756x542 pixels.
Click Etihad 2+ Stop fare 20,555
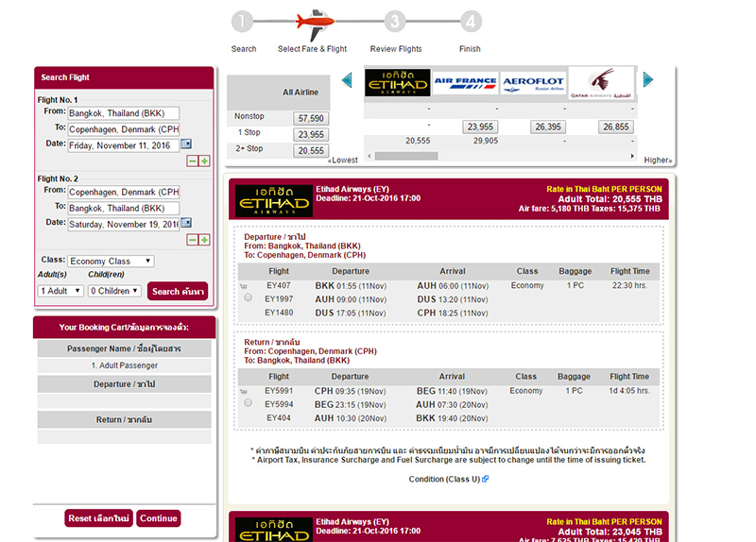[418, 141]
